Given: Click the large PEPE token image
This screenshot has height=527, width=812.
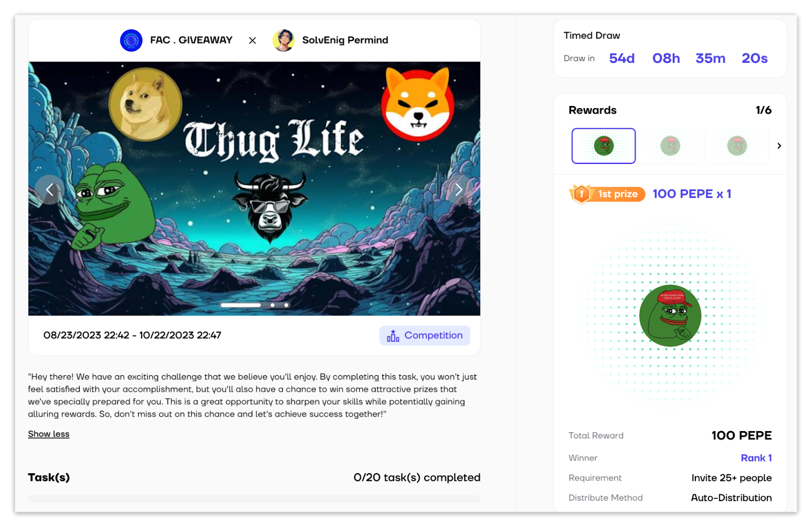Looking at the screenshot, I should [670, 315].
